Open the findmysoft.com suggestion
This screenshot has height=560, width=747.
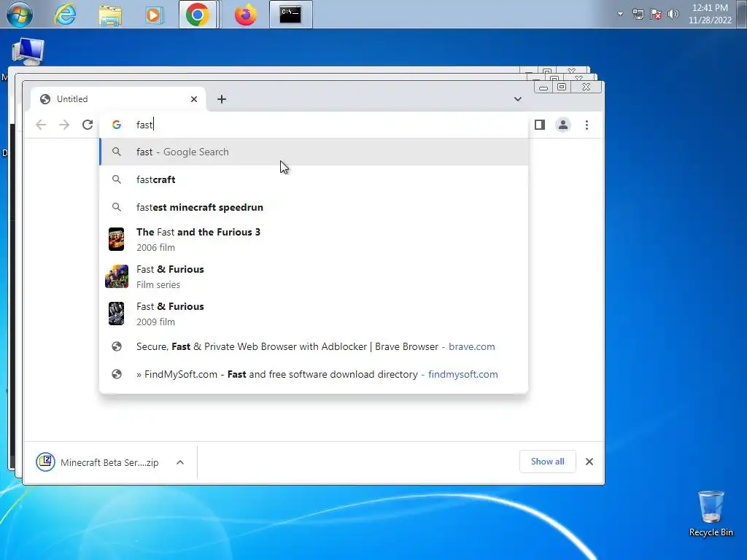[x=314, y=374]
